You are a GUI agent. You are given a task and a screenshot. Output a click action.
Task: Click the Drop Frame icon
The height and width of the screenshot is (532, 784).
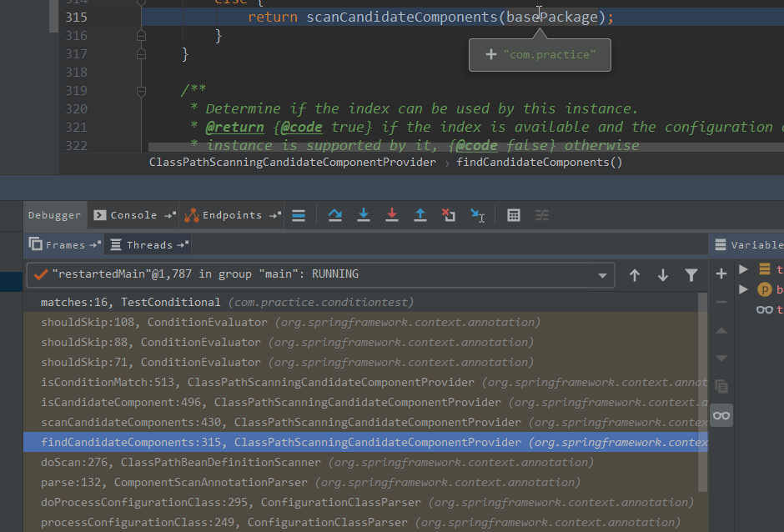449,215
